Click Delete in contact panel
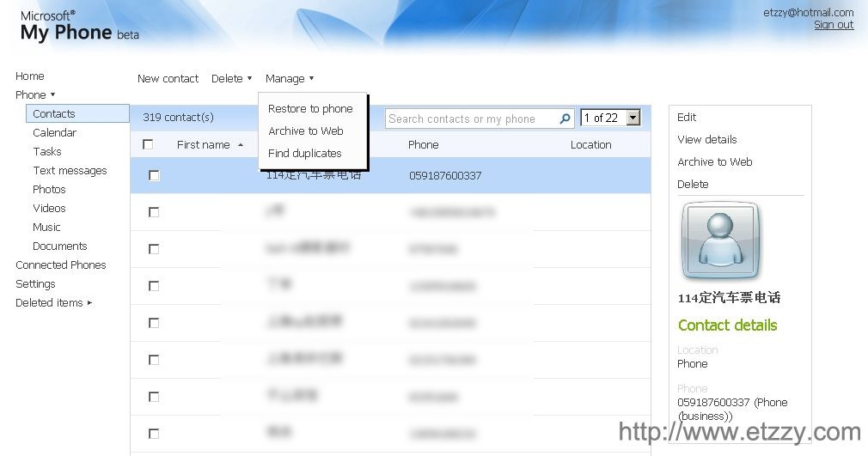The width and height of the screenshot is (868, 456). click(693, 184)
